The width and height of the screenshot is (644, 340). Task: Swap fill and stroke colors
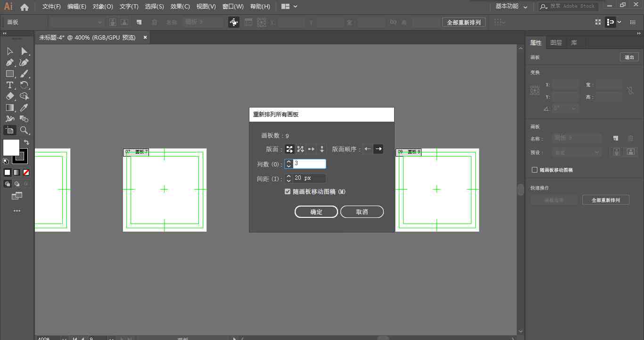(x=26, y=142)
